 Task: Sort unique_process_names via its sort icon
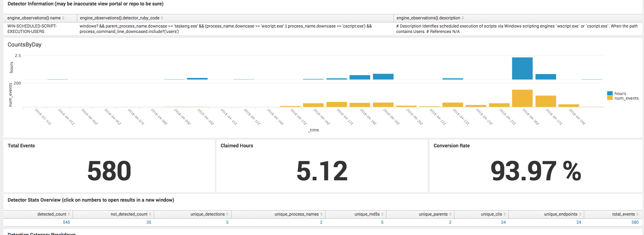(322, 214)
